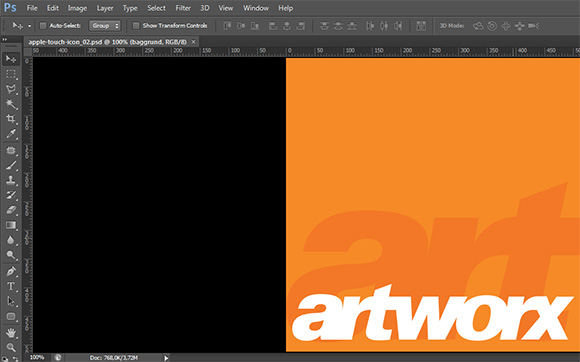Open the File menu
580x362 pixels.
tap(32, 8)
